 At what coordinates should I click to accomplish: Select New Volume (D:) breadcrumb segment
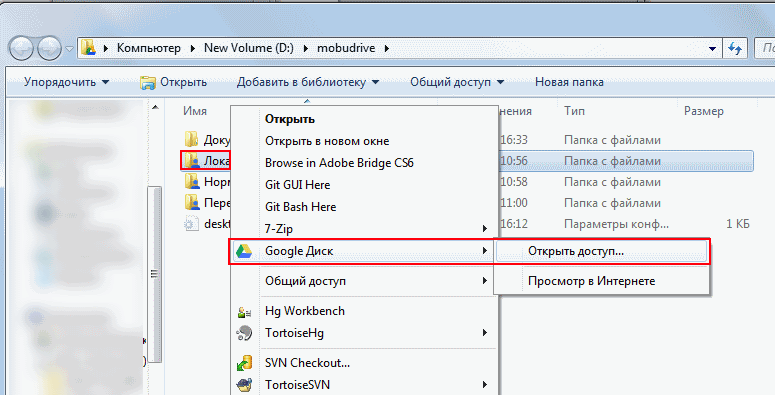pos(249,48)
